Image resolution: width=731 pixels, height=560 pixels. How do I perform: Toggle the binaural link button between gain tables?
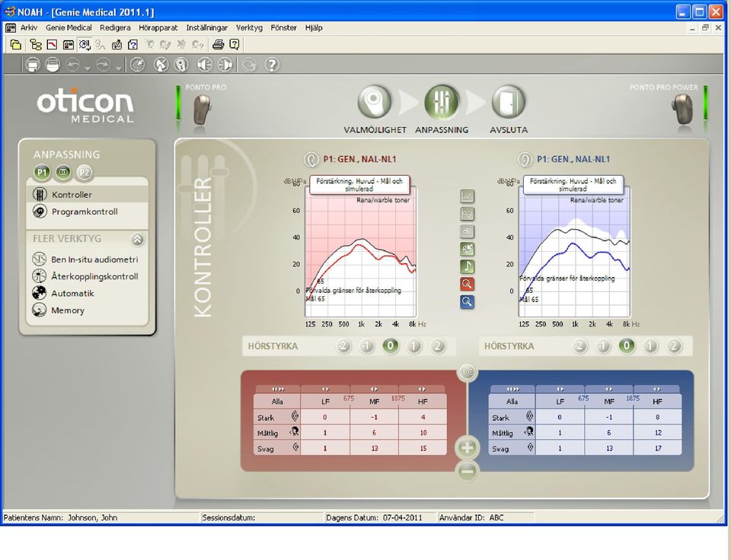(467, 372)
